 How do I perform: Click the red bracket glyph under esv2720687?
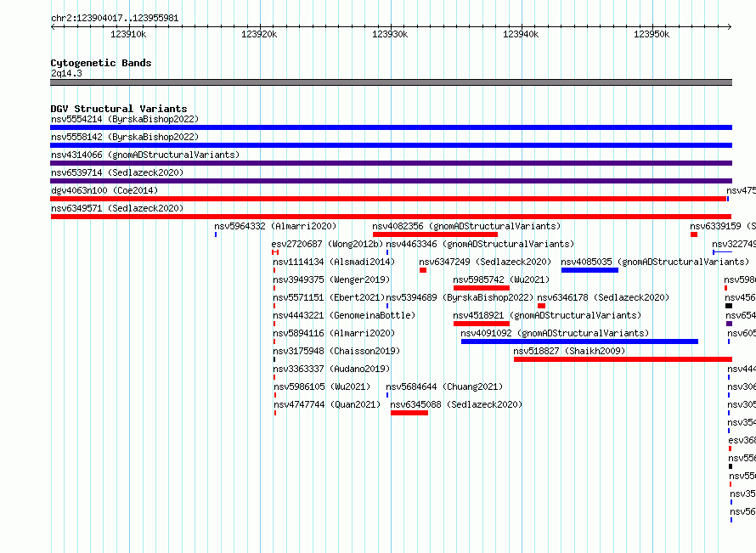click(275, 252)
